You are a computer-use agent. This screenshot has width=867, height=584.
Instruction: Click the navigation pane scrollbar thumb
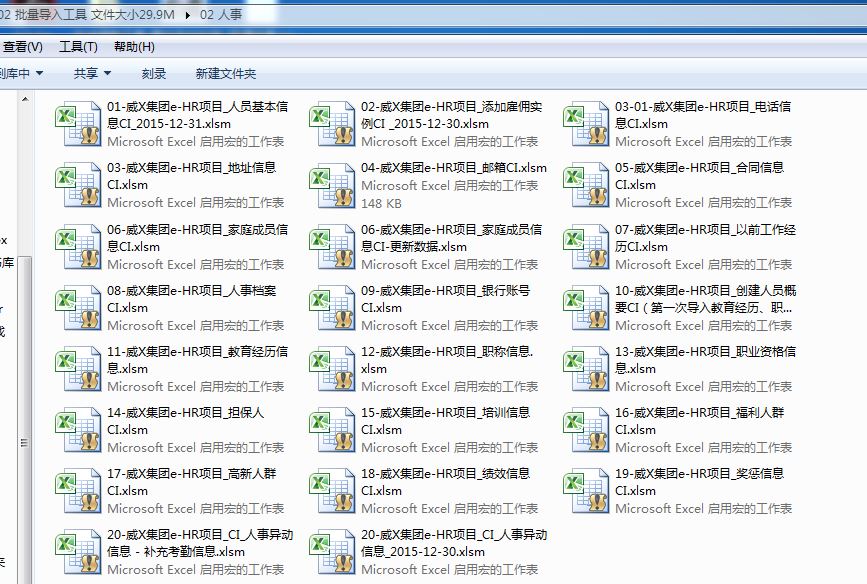[24, 420]
